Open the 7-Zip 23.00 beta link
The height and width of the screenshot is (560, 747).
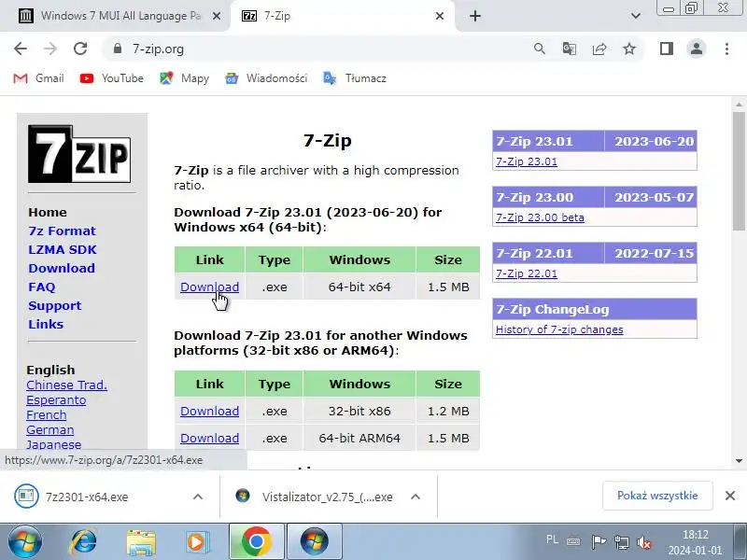(540, 217)
